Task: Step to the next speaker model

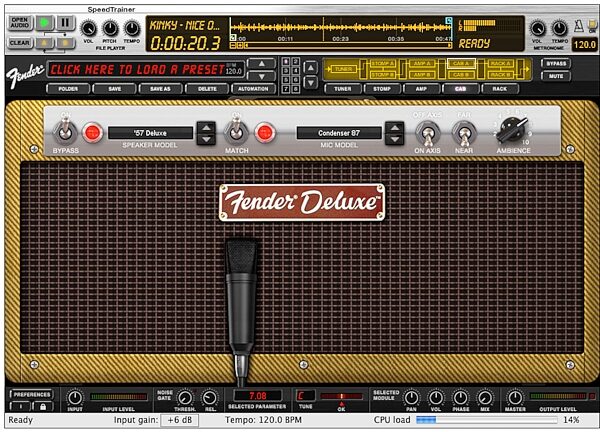Action: tap(206, 139)
